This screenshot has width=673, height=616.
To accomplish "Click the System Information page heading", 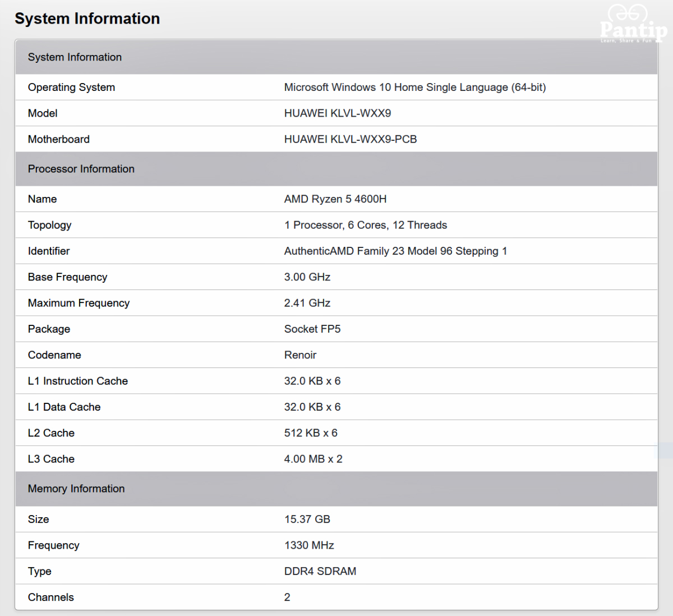I will (x=87, y=19).
